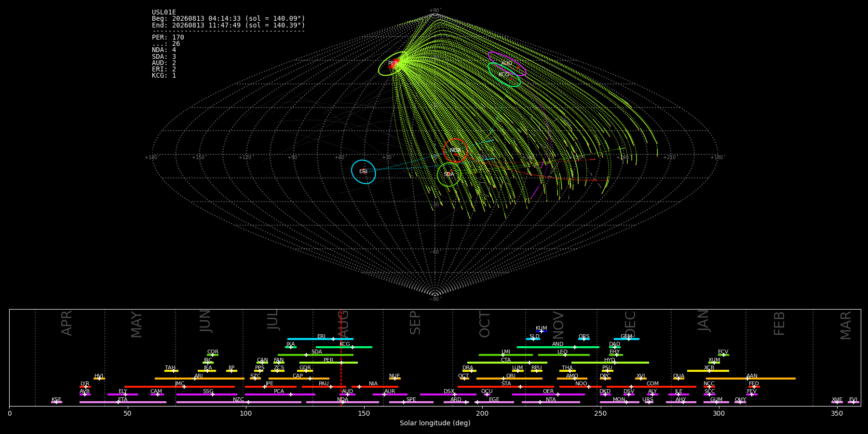
Task: Click the PER radiant ellipse on the sky map
Action: (394, 64)
